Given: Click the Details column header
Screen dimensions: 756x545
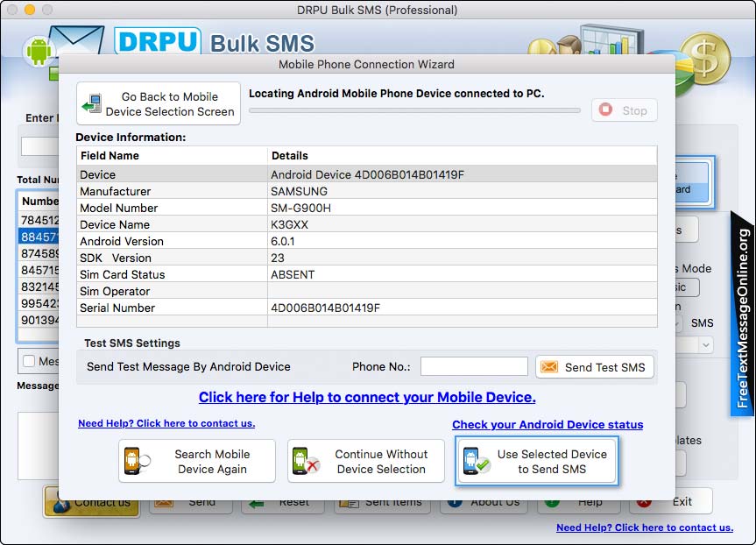Looking at the screenshot, I should [x=462, y=156].
